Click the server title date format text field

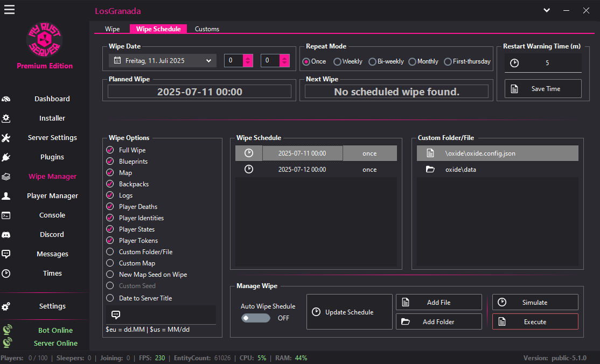coord(161,314)
